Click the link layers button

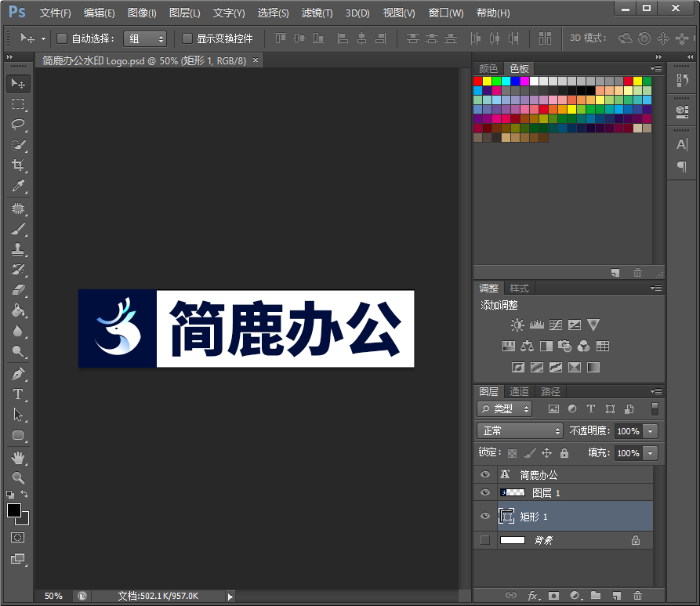(x=511, y=596)
